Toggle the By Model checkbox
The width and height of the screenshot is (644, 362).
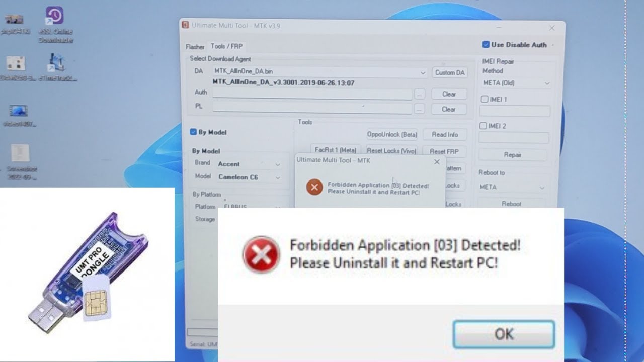click(193, 132)
